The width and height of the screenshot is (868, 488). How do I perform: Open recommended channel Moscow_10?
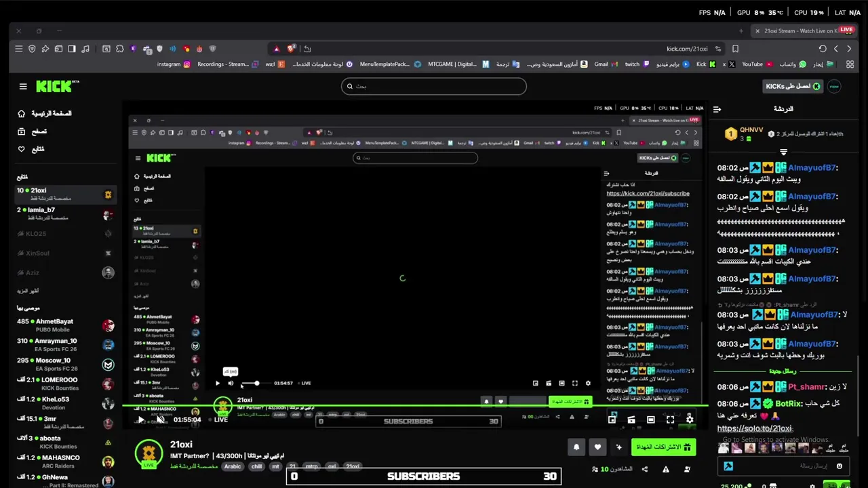tap(64, 364)
